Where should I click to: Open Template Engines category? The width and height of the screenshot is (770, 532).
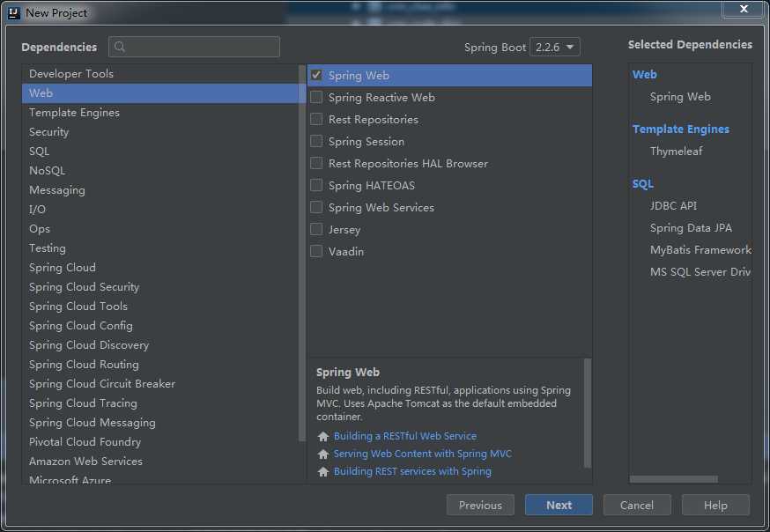160,113
